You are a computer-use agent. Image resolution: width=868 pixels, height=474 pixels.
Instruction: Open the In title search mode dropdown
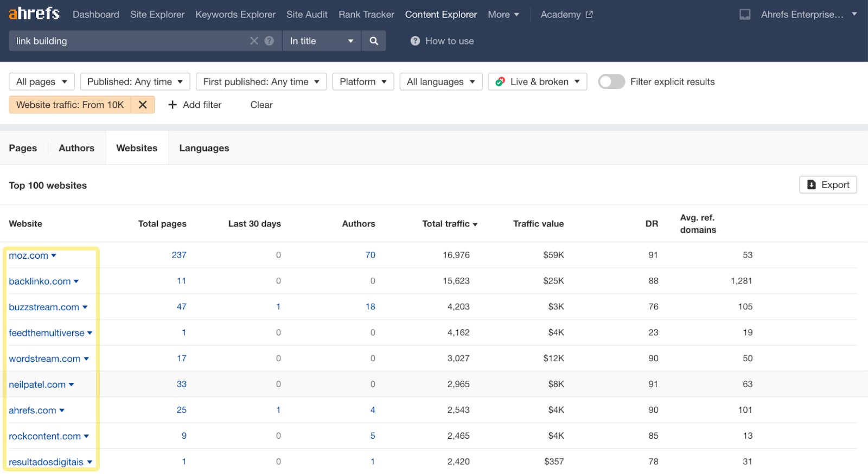(x=321, y=41)
